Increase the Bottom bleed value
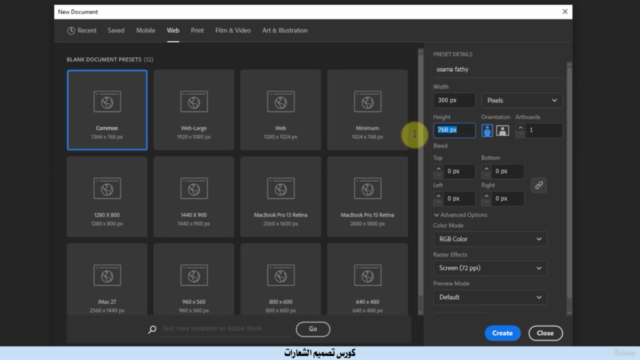Viewport: 640px width, 360px height. tap(486, 168)
